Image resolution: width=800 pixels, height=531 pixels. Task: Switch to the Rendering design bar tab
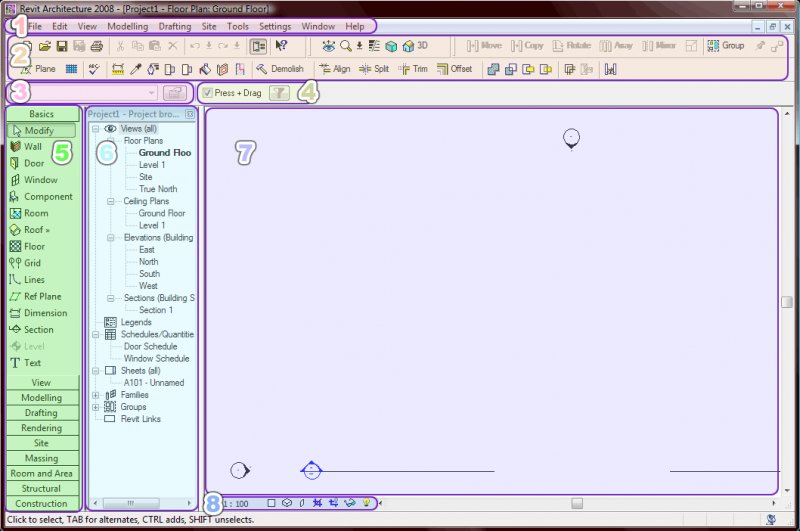click(x=41, y=428)
